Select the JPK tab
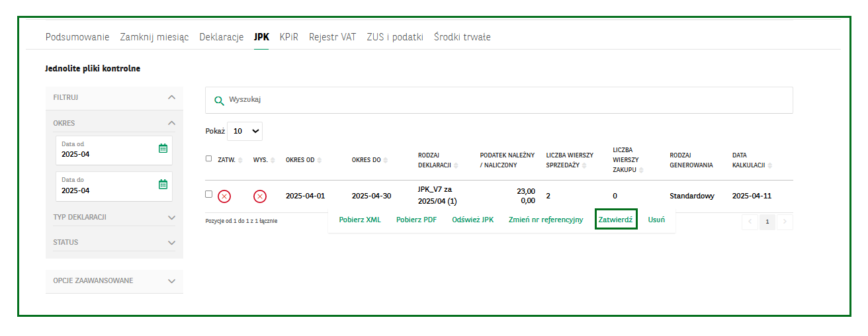Viewport: 868px width, 336px height. pyautogui.click(x=261, y=37)
